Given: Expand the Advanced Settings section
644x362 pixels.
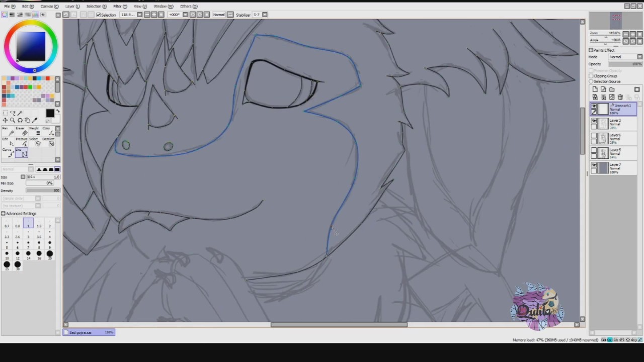Looking at the screenshot, I should point(19,214).
